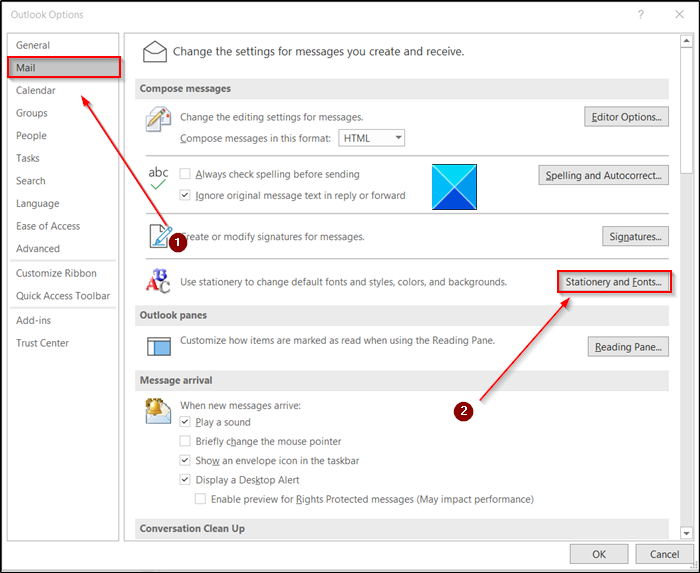Toggle the Play a sound checkbox
700x573 pixels.
[185, 422]
